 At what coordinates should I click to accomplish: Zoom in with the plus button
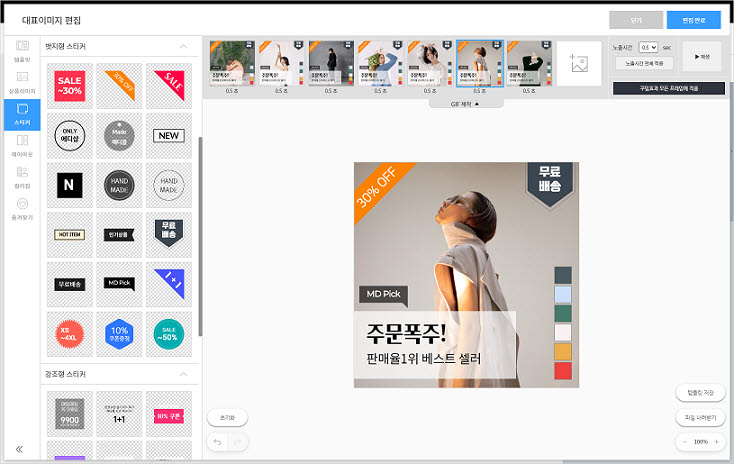[716, 442]
